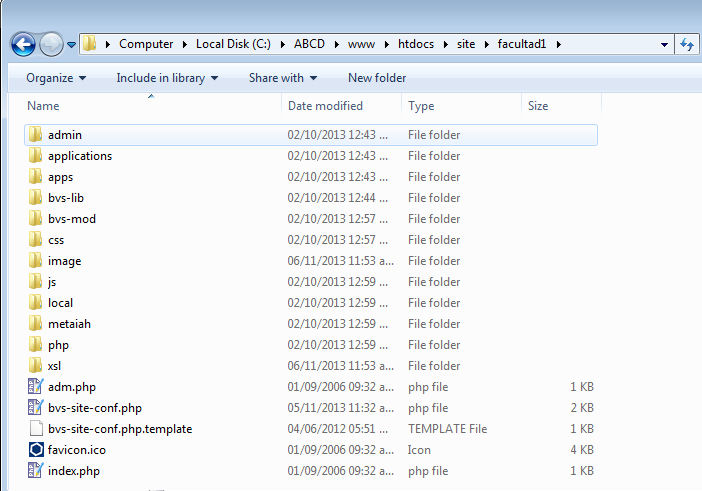Click the refresh button beside address bar
Screen dimensions: 702x491
tap(688, 44)
